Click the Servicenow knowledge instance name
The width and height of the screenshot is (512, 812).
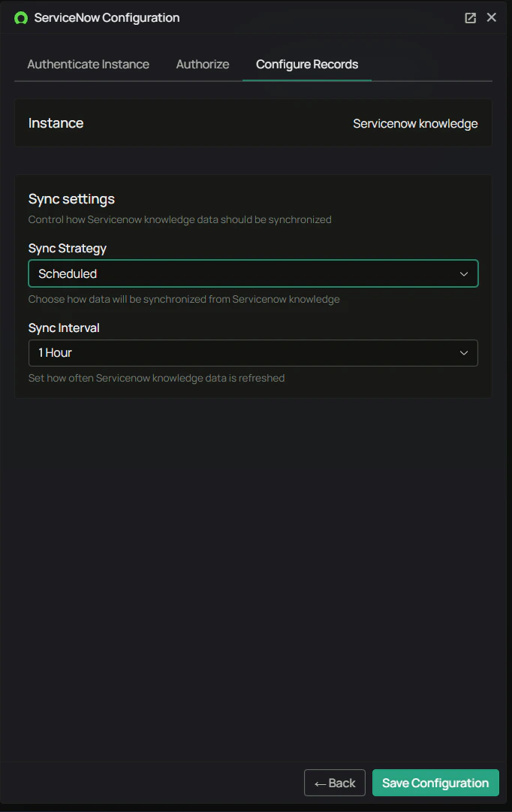click(415, 124)
